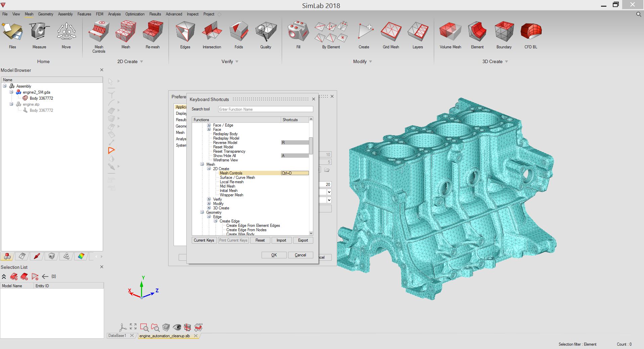The width and height of the screenshot is (644, 349).
Task: Open the Measure tool
Action: tap(39, 35)
